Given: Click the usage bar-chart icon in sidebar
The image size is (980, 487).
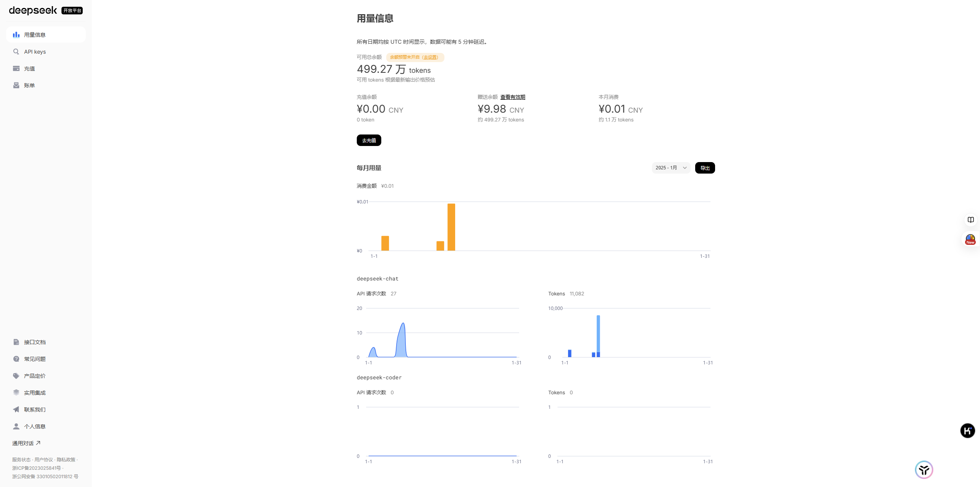Looking at the screenshot, I should coord(16,35).
